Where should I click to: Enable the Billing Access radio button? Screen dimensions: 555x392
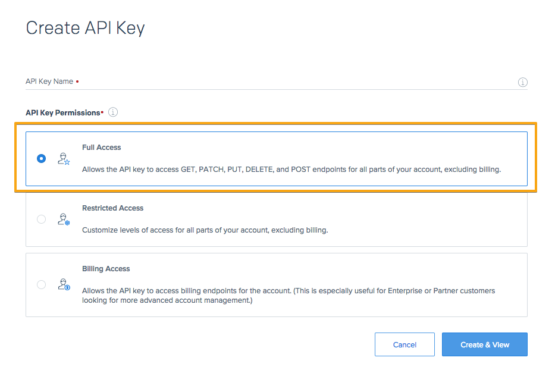tap(41, 284)
